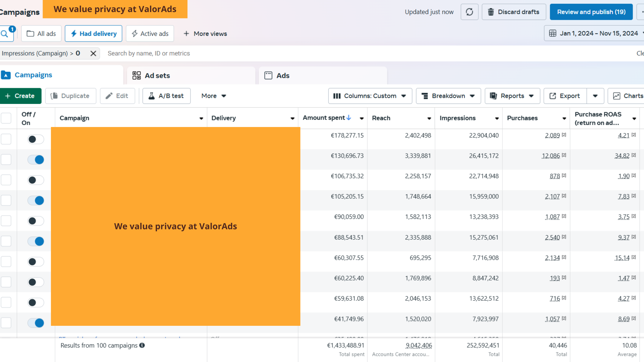Screen dimensions: 644x362
Task: Select the Active ads view
Action: pos(150,34)
